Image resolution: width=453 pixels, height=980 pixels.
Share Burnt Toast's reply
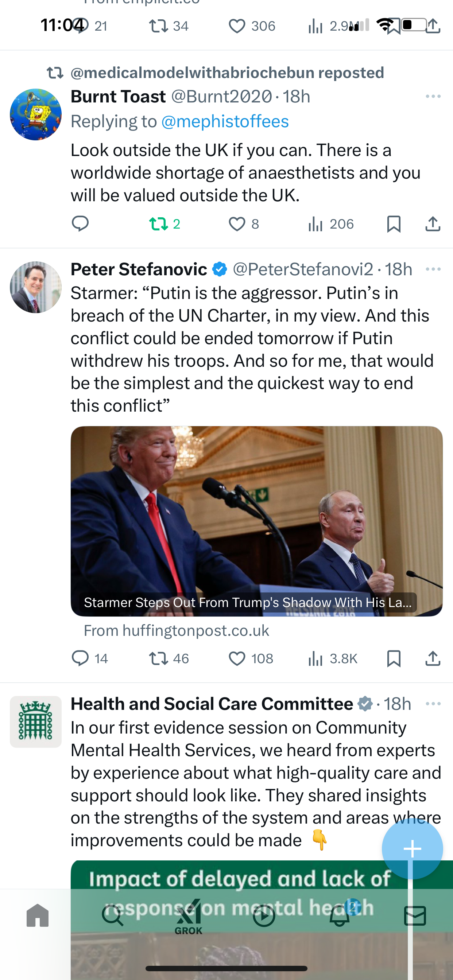pos(433,224)
